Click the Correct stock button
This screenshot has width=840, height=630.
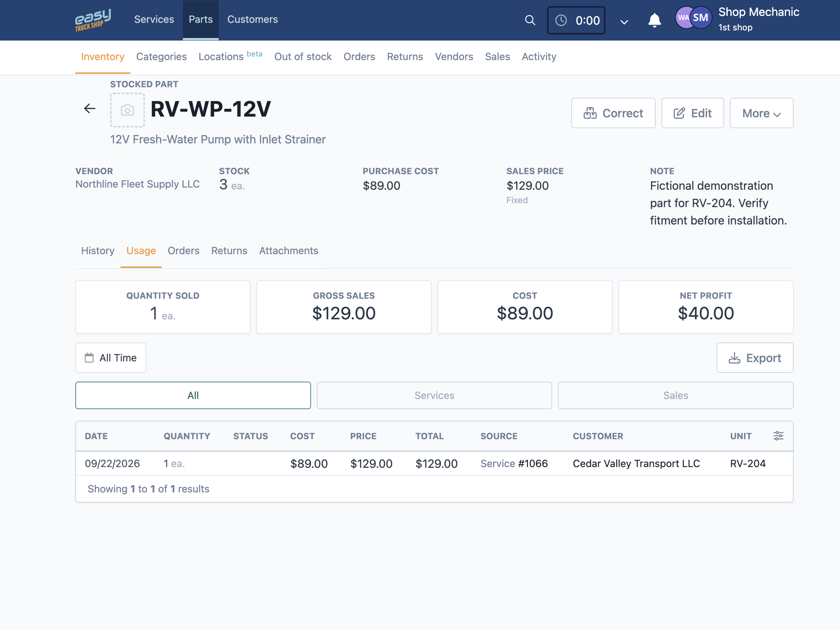pos(613,113)
